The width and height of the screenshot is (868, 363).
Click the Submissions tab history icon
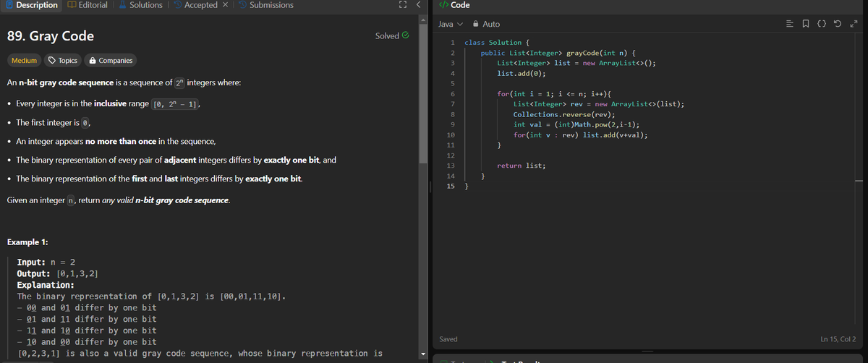(x=242, y=5)
